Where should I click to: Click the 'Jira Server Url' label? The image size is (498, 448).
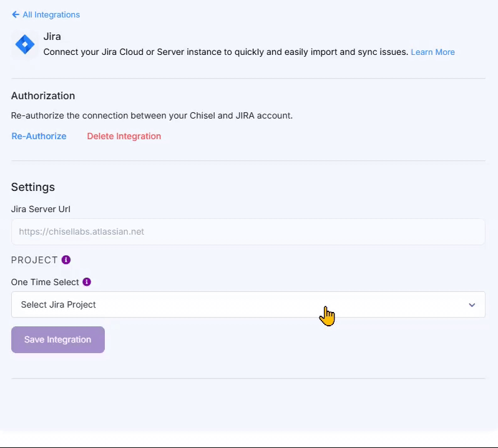coord(41,209)
